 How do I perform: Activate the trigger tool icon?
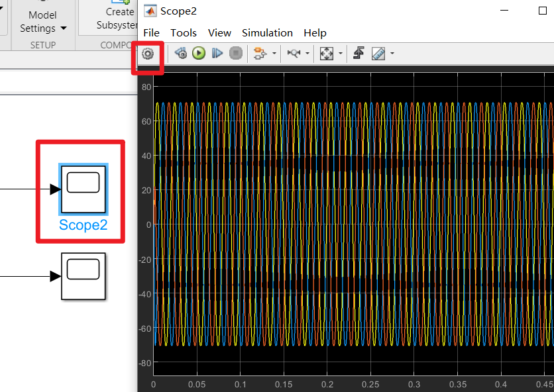tap(358, 53)
